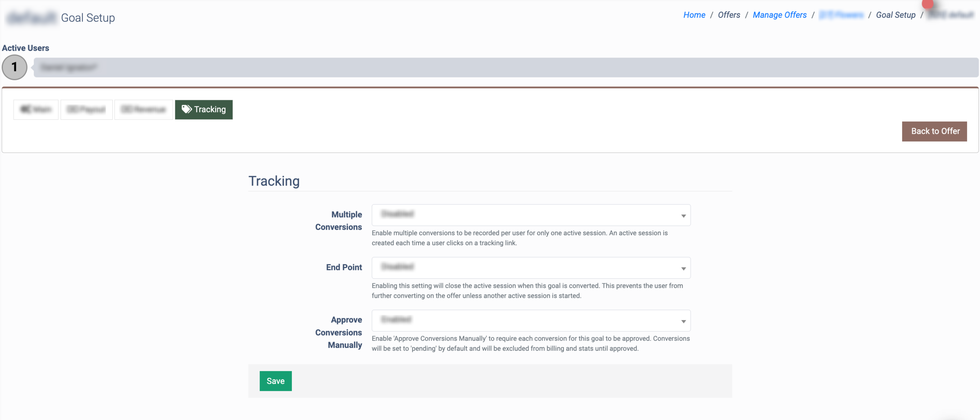This screenshot has height=420, width=980.
Task: Click the Multiple Conversions field label
Action: (338, 221)
